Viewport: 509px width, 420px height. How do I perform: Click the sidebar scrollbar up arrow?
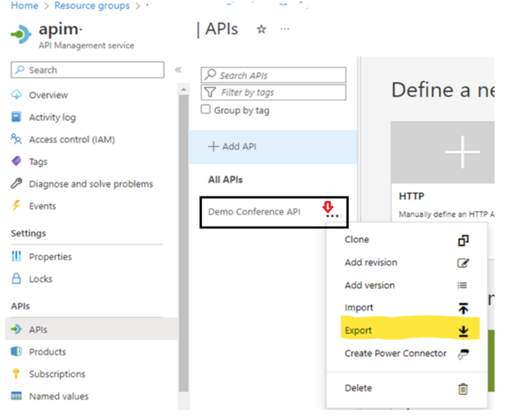click(x=184, y=90)
